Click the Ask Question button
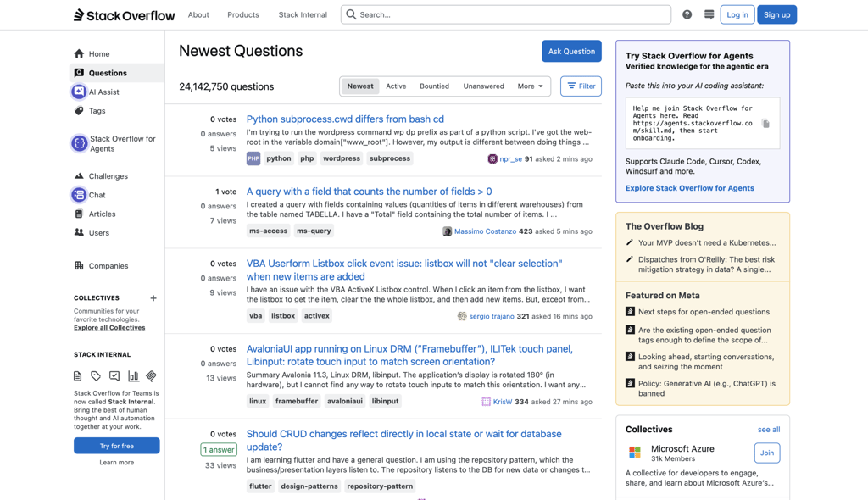The image size is (868, 500). (571, 52)
